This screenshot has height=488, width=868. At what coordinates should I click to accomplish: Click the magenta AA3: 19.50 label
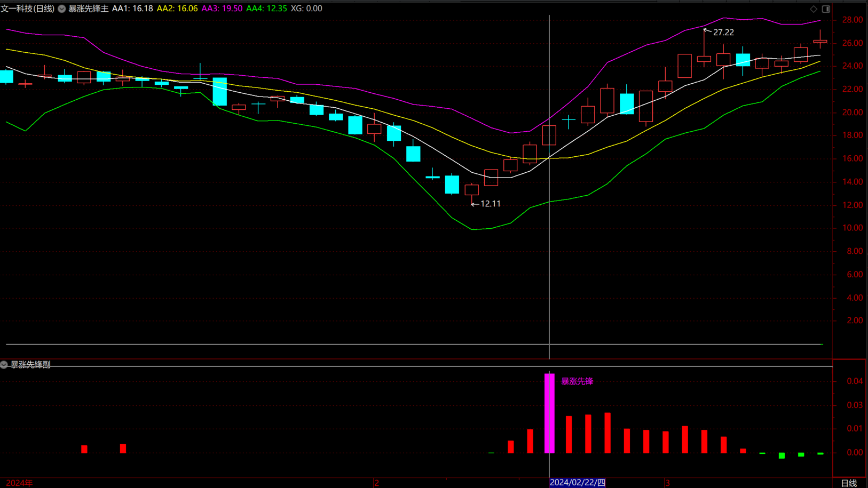[x=222, y=9]
